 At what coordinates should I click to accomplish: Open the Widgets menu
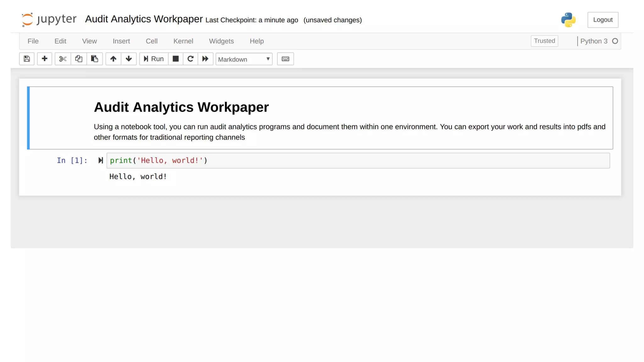pos(221,41)
